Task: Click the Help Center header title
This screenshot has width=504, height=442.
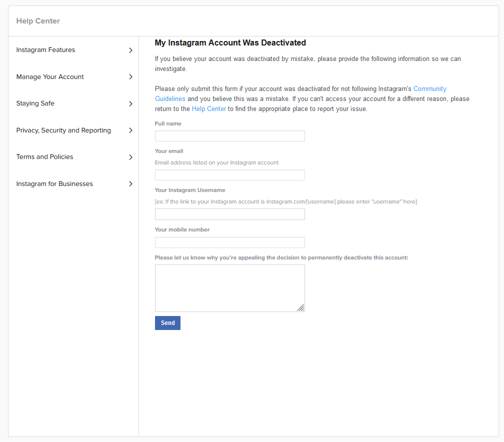Action: [x=38, y=21]
